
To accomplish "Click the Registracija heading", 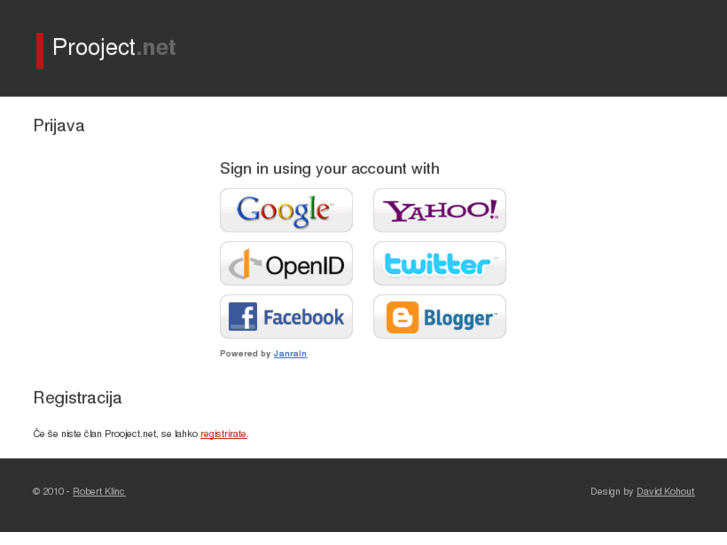I will click(77, 398).
